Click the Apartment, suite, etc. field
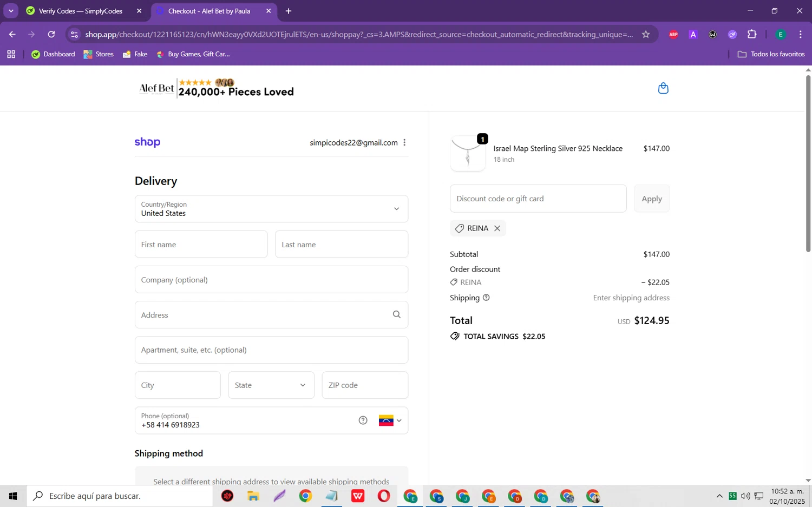Image resolution: width=812 pixels, height=507 pixels. 271,350
